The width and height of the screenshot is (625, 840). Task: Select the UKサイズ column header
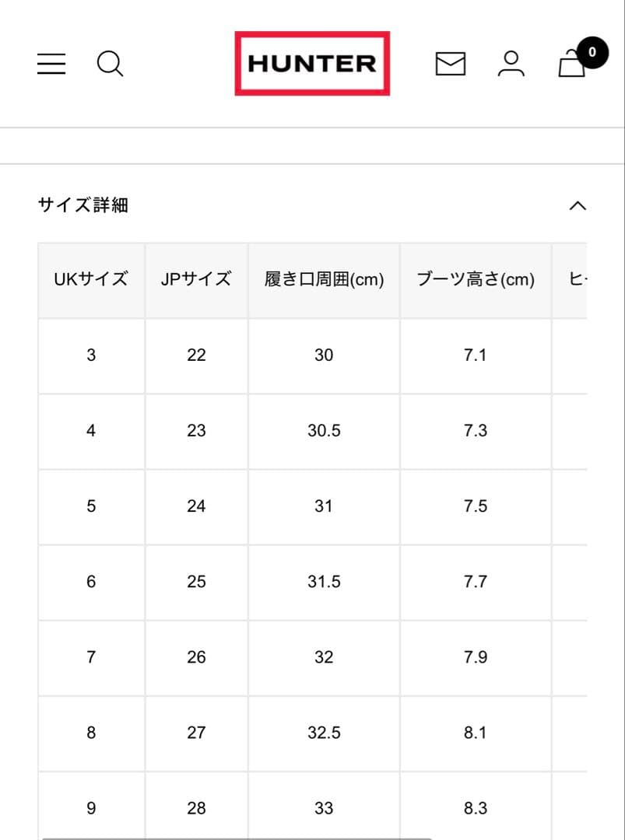point(91,279)
